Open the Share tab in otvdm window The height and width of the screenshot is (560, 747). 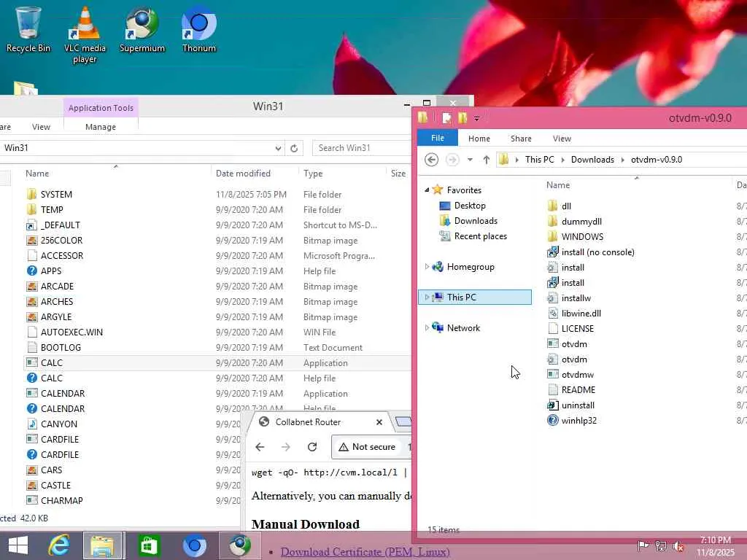click(x=521, y=139)
